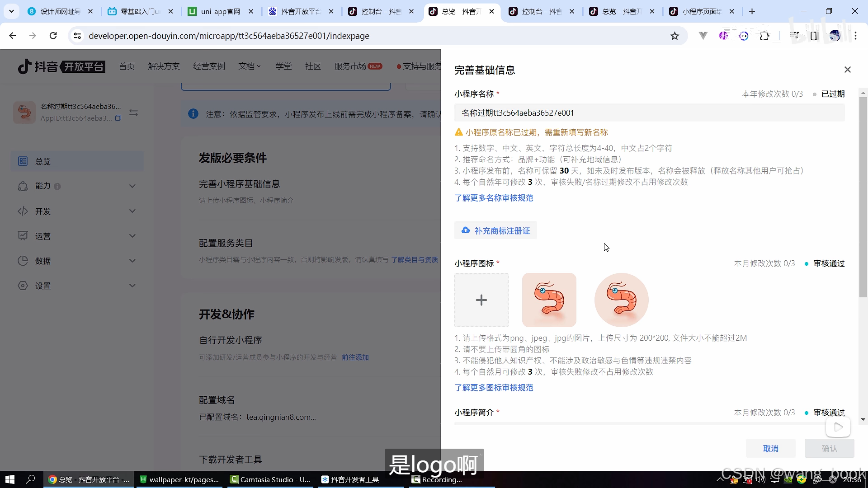The width and height of the screenshot is (868, 488).
Task: Click the mini program avatar in sidebar
Action: 24,112
